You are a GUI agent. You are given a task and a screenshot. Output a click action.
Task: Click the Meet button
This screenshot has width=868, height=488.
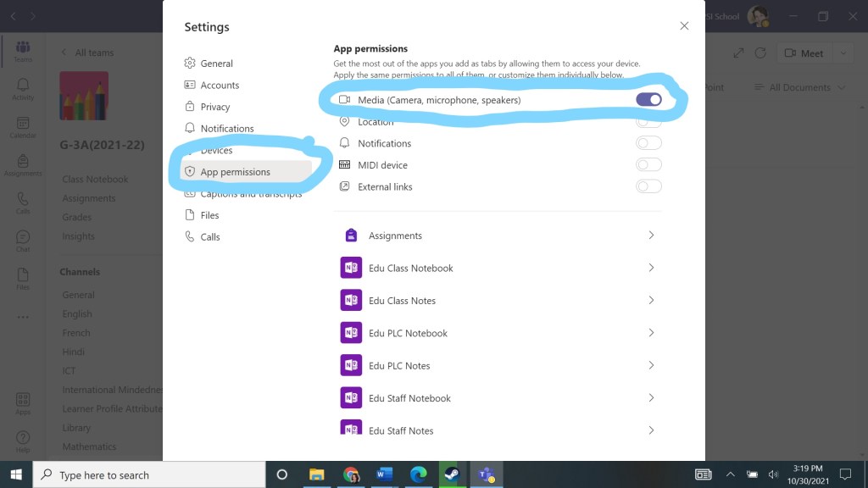(x=804, y=53)
